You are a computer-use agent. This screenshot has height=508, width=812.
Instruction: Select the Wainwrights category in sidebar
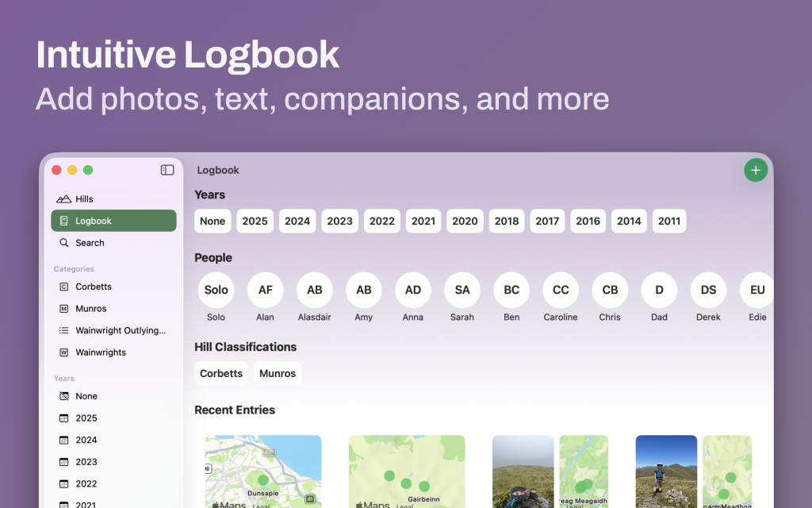(x=100, y=352)
